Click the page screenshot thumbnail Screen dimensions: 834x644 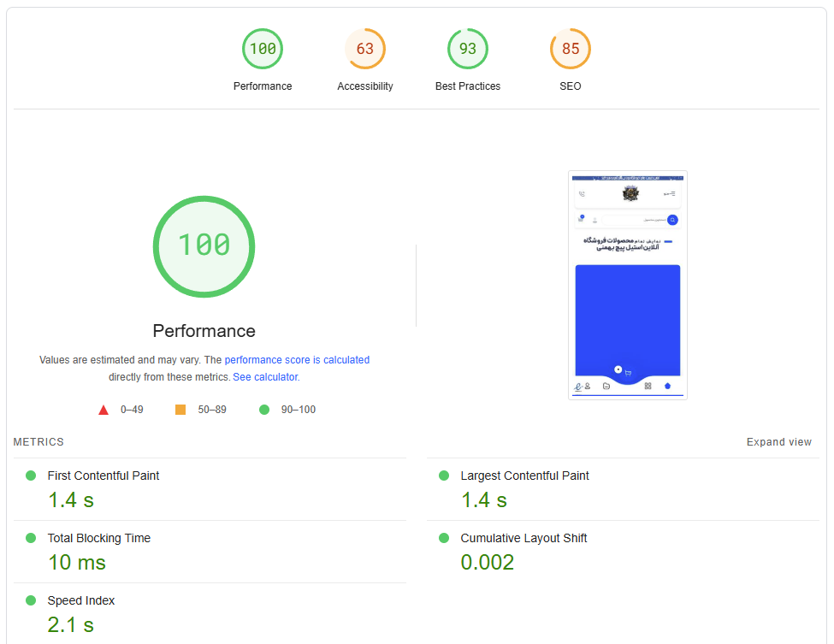coord(628,285)
